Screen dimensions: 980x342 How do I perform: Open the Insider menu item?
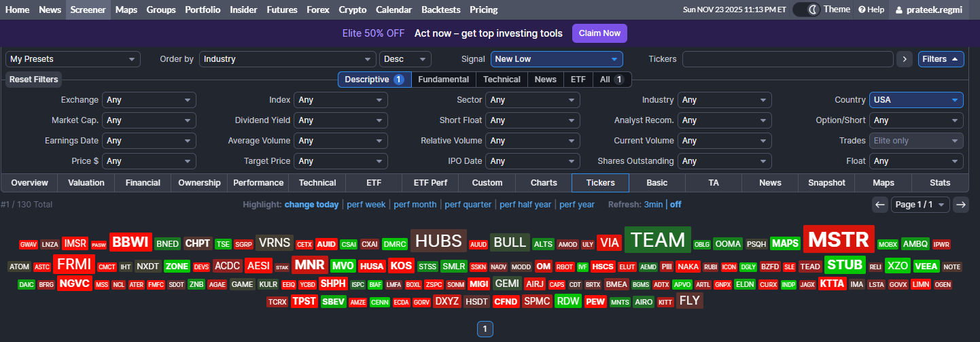[x=243, y=10]
